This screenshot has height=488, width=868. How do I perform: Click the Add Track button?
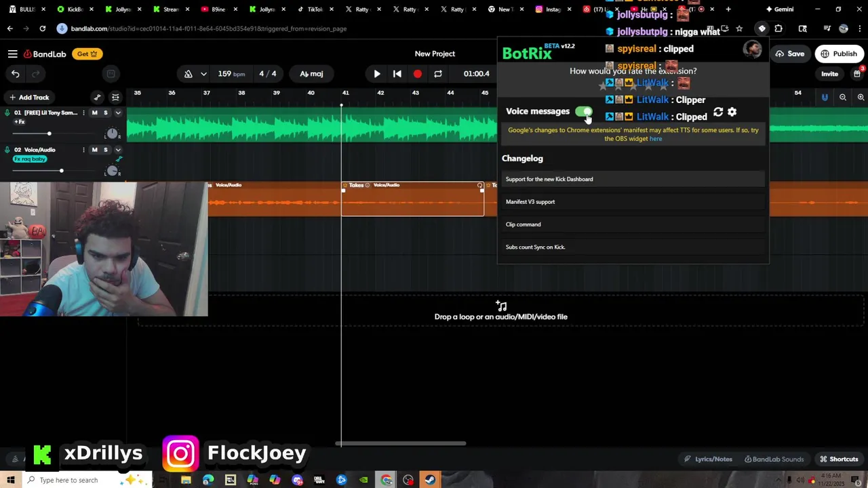coord(28,98)
